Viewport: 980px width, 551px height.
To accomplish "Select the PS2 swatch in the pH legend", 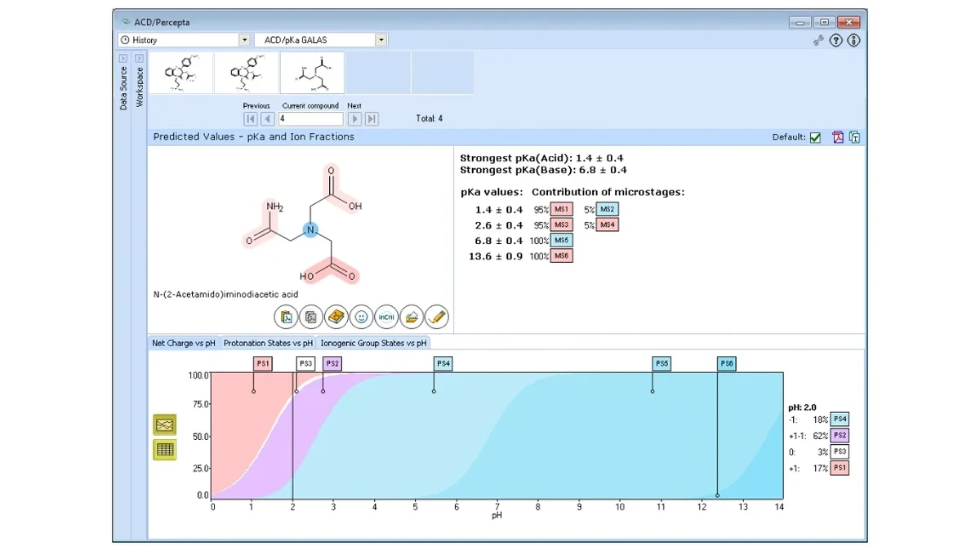I will click(840, 435).
